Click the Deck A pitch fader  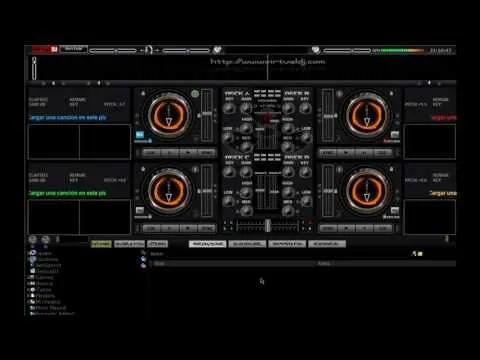(206, 115)
